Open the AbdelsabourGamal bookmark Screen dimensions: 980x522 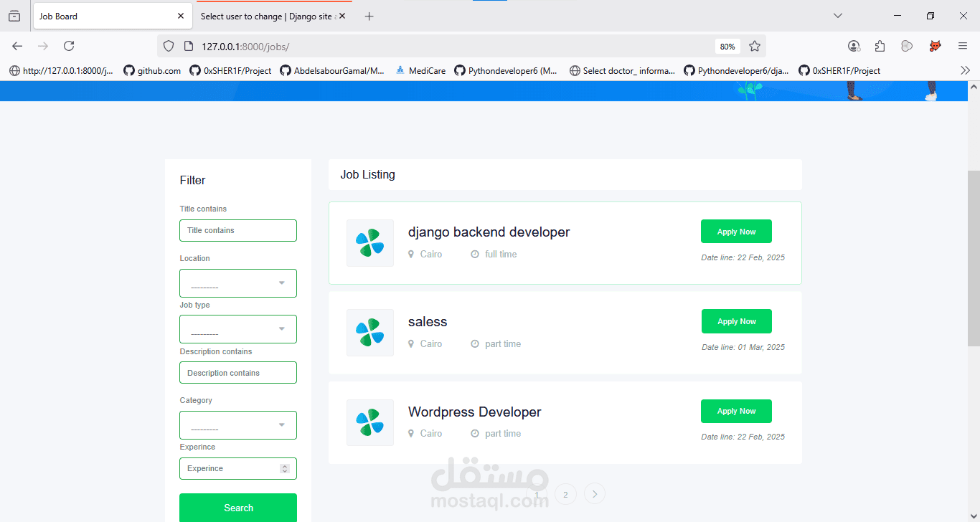pos(332,70)
